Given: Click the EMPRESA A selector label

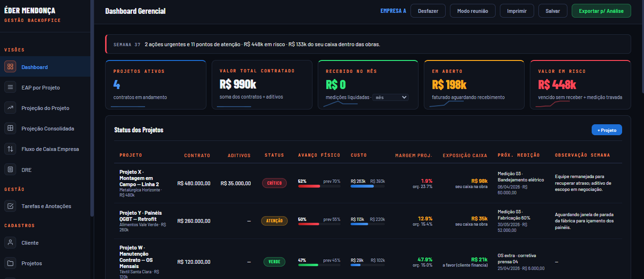Looking at the screenshot, I should (393, 11).
